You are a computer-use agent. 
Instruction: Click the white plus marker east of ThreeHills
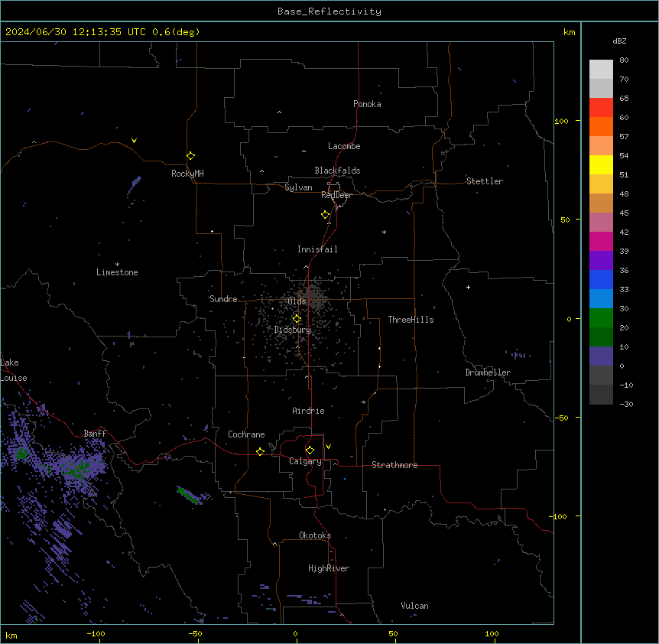pyautogui.click(x=468, y=287)
